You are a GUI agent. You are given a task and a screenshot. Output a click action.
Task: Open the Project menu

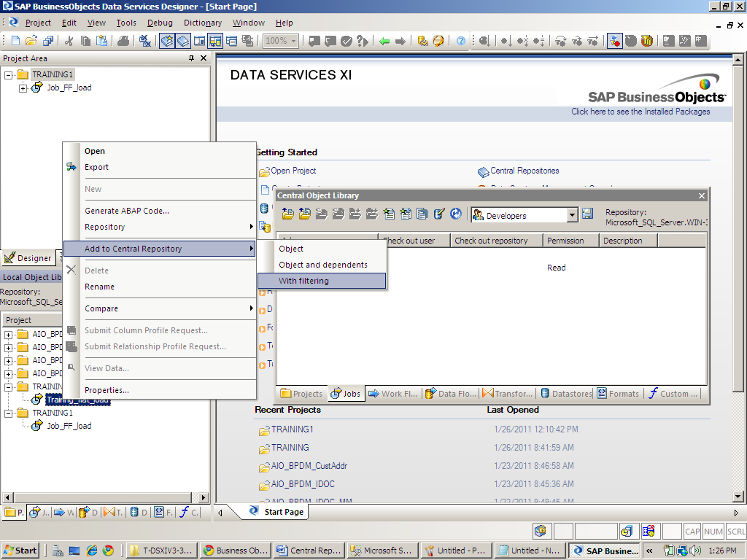[x=38, y=23]
